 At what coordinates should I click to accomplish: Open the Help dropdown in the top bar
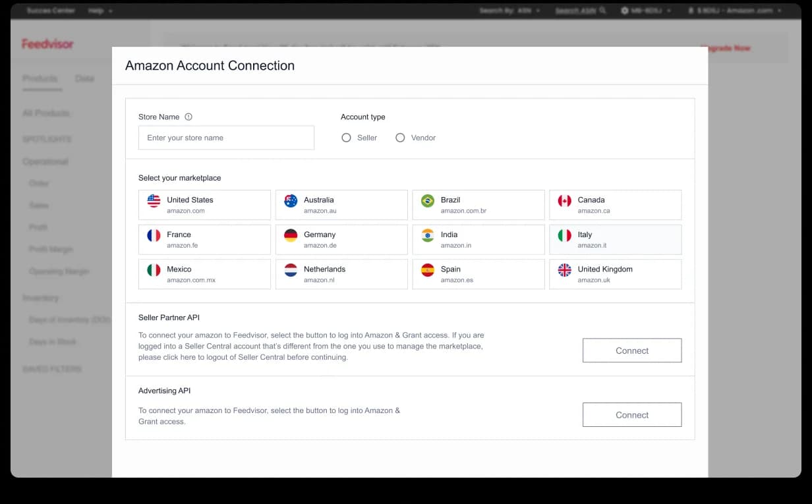(x=100, y=11)
